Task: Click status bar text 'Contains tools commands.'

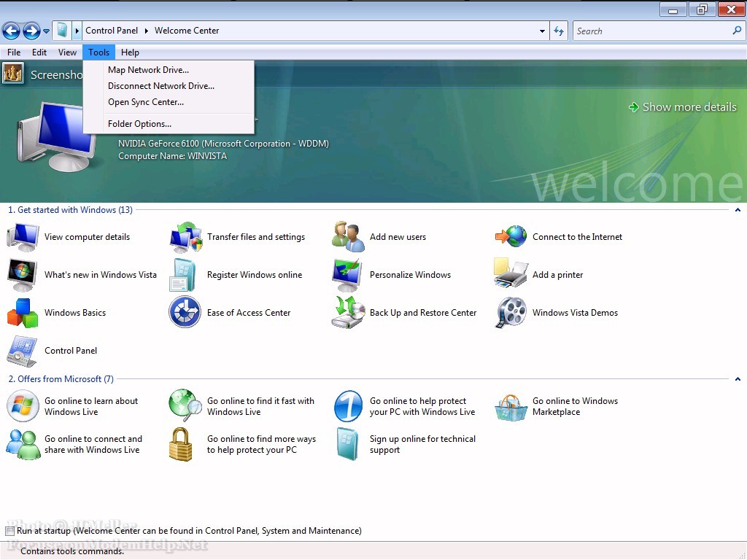Action: tap(72, 551)
